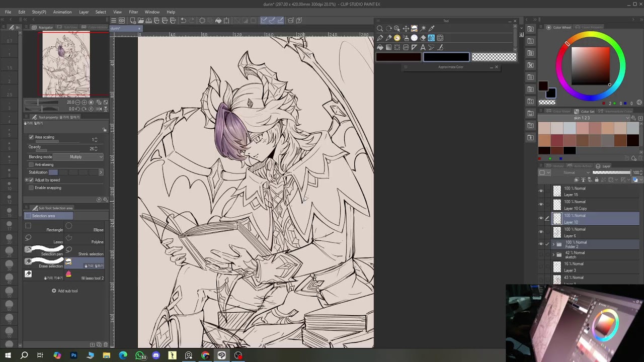644x362 pixels.
Task: Select the Gradient tool
Action: tap(388, 47)
